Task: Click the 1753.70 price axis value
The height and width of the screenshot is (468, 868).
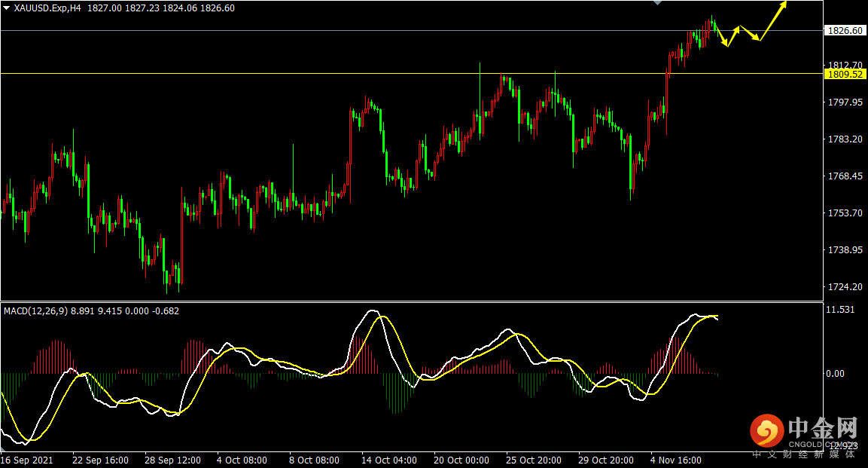Action: pyautogui.click(x=845, y=213)
